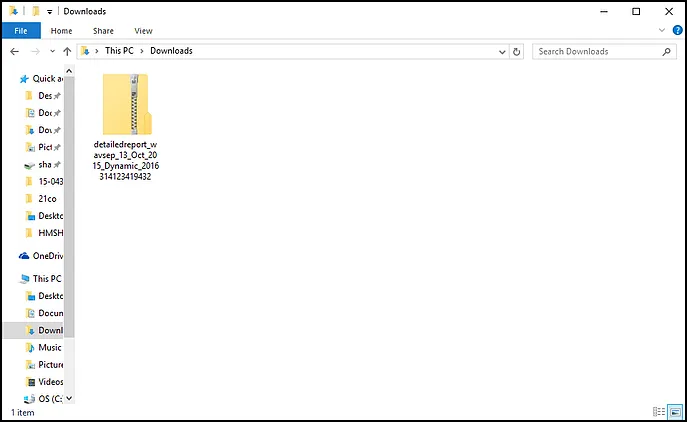Click This PC in the address bar
This screenshot has height=422, width=687.
(119, 51)
